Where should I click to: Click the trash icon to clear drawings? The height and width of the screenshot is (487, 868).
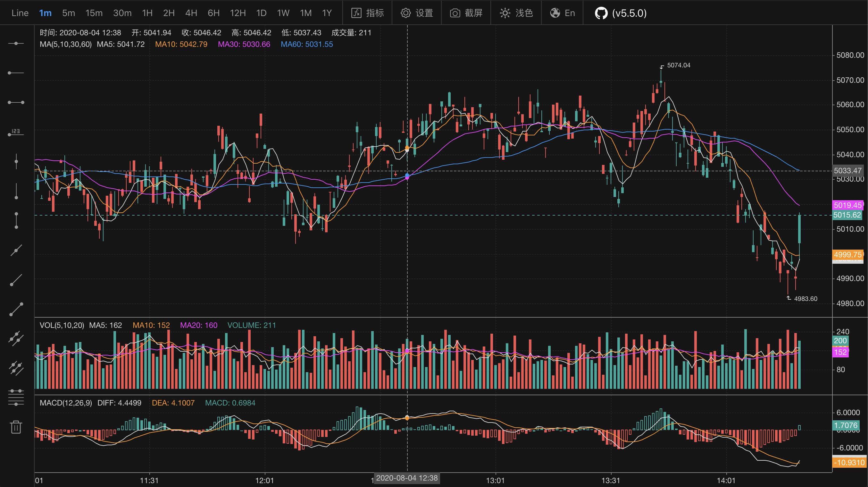click(x=16, y=427)
